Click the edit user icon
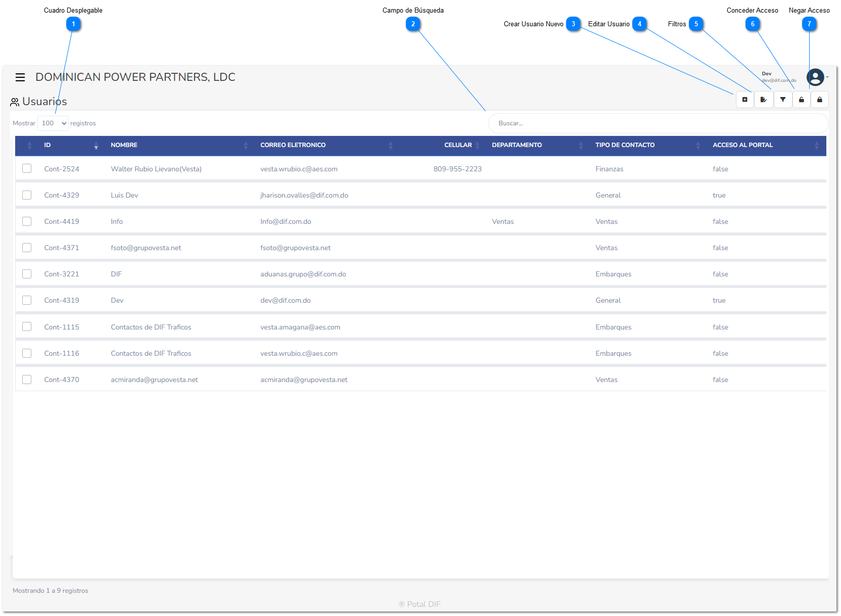Screen dimensions: 841x616 [764, 100]
